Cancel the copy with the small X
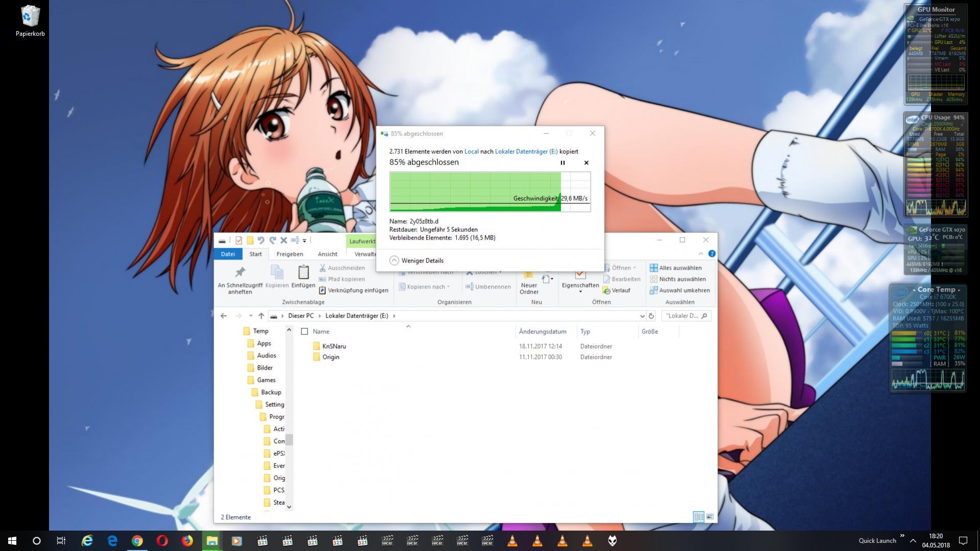This screenshot has width=980, height=551. [x=586, y=162]
